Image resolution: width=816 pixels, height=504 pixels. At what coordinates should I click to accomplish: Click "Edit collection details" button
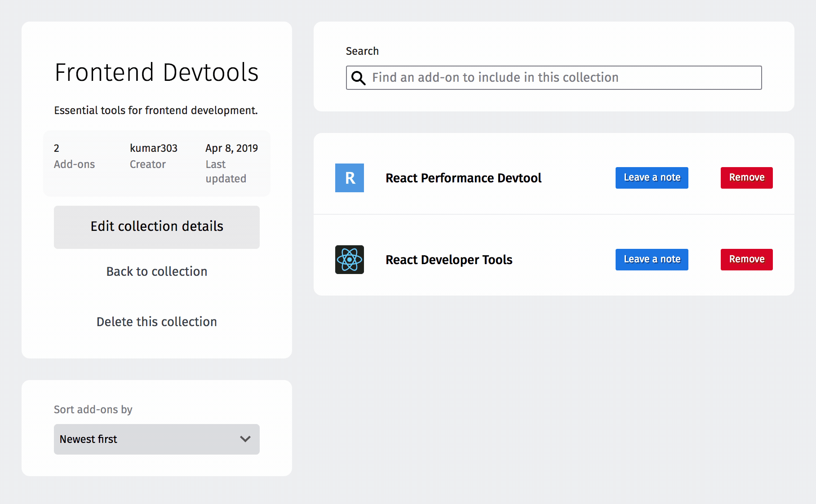(x=157, y=227)
